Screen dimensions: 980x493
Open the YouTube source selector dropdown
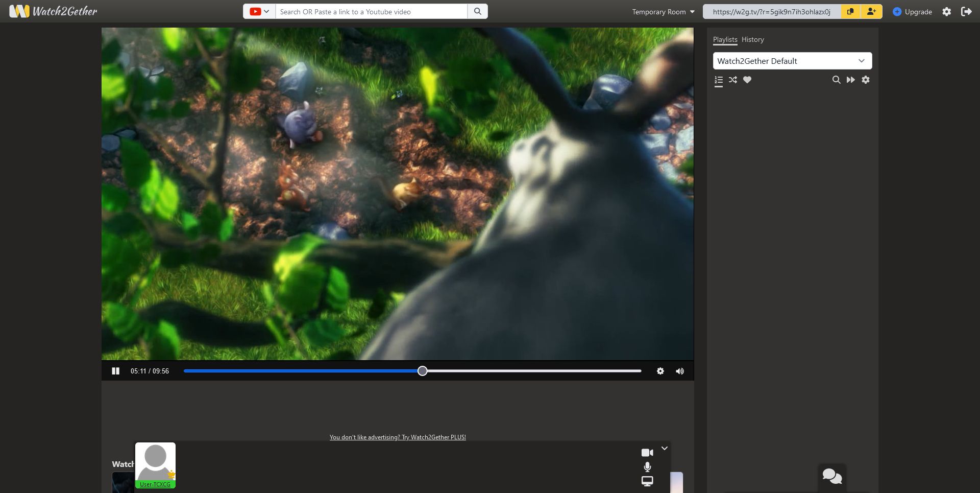coord(259,11)
